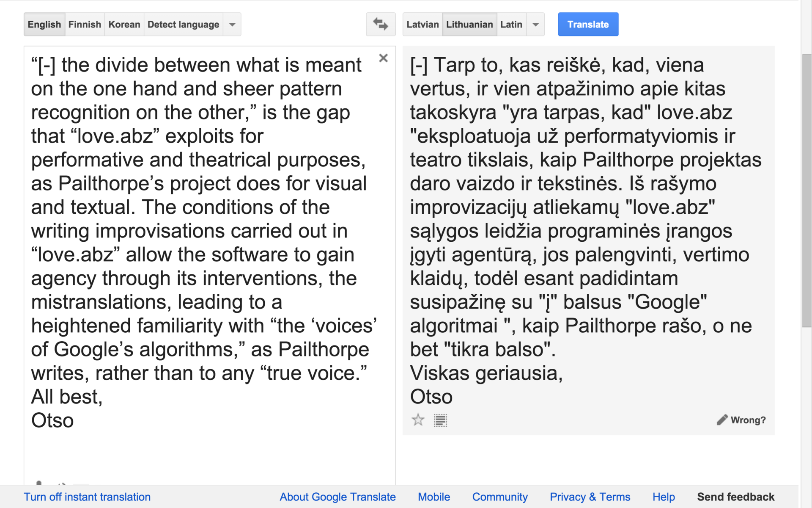Open the About Google Translate link

[337, 497]
